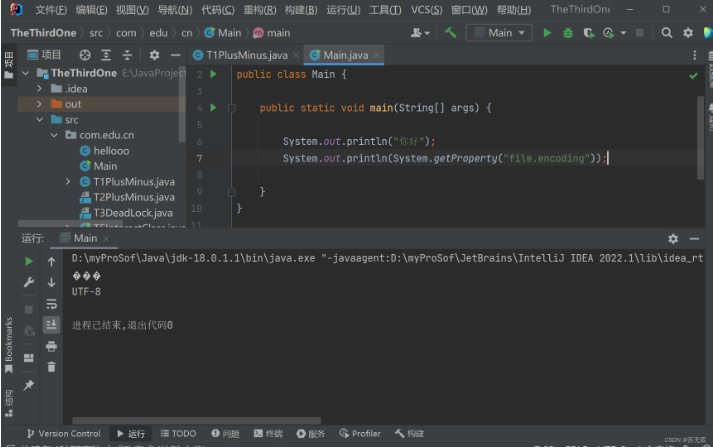Click the locate target icon in Project panel
The height and width of the screenshot is (448, 713).
click(84, 55)
